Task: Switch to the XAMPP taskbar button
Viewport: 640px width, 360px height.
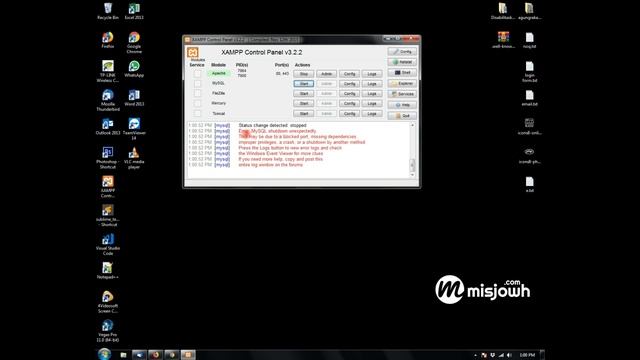Action: click(188, 355)
